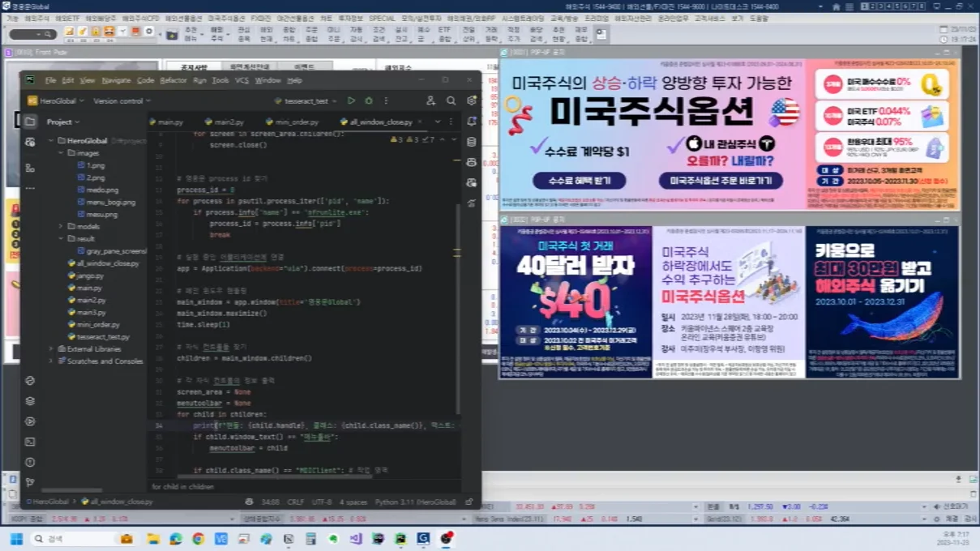Open the VCS menu in PyCharm
980x551 pixels.
[242, 80]
